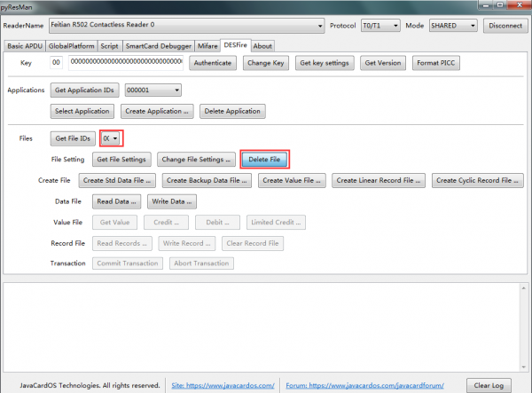Clear the log with Clear Log
The width and height of the screenshot is (532, 393).
(x=489, y=385)
